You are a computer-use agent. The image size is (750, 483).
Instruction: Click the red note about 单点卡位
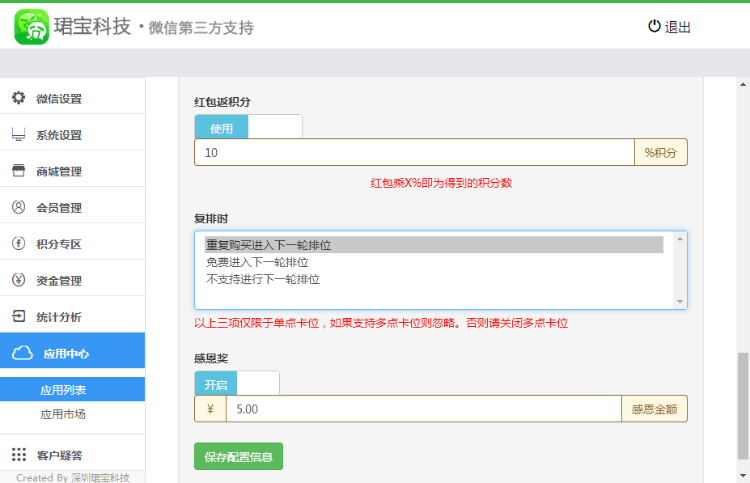tap(381, 323)
